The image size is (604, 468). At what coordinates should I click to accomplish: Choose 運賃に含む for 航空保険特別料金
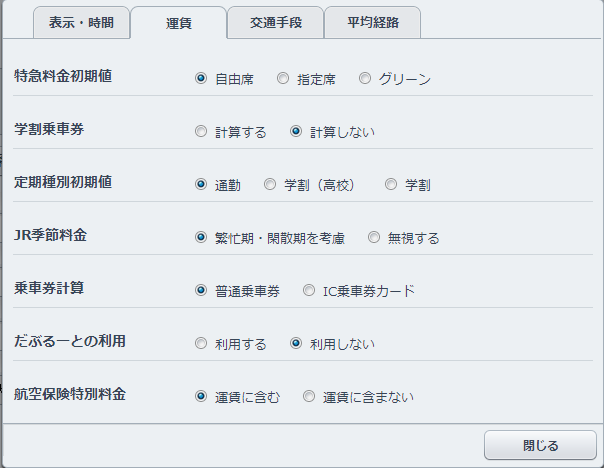(x=201, y=396)
